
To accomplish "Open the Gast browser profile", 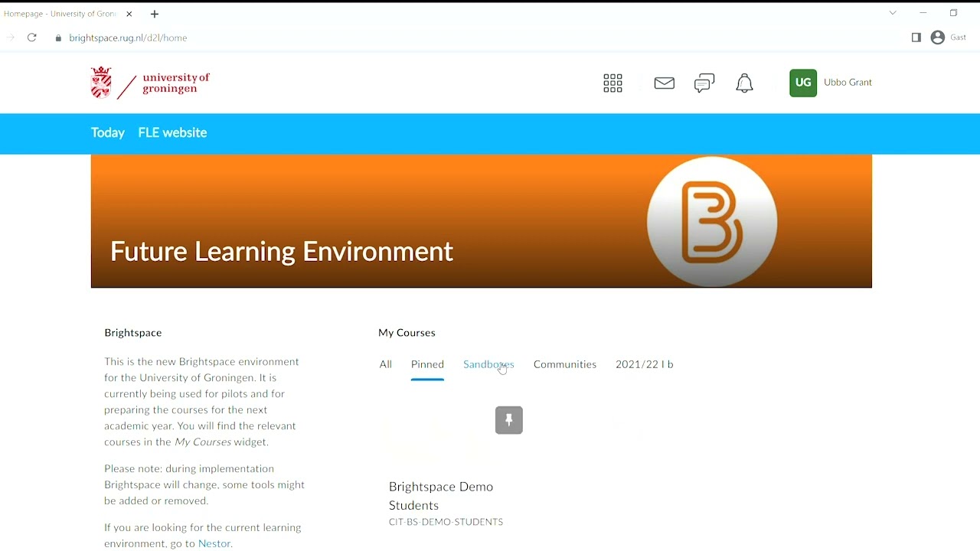I will pos(949,37).
